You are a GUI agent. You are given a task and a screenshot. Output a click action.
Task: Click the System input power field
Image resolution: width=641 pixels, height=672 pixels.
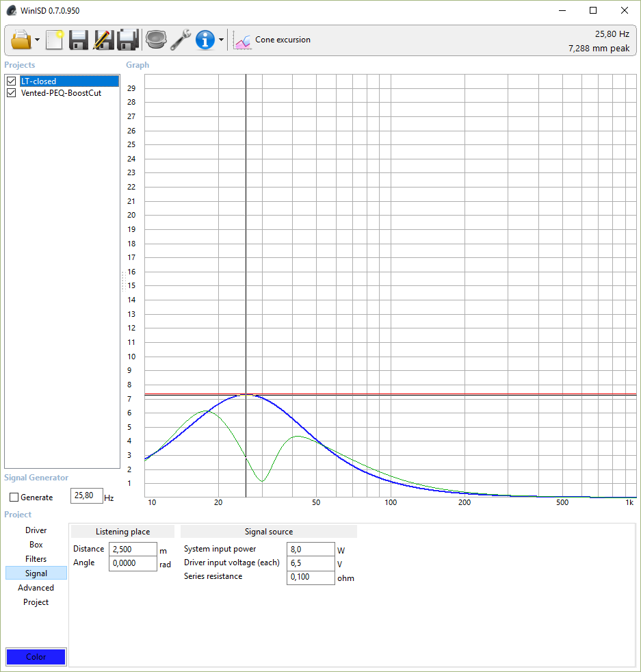(311, 549)
